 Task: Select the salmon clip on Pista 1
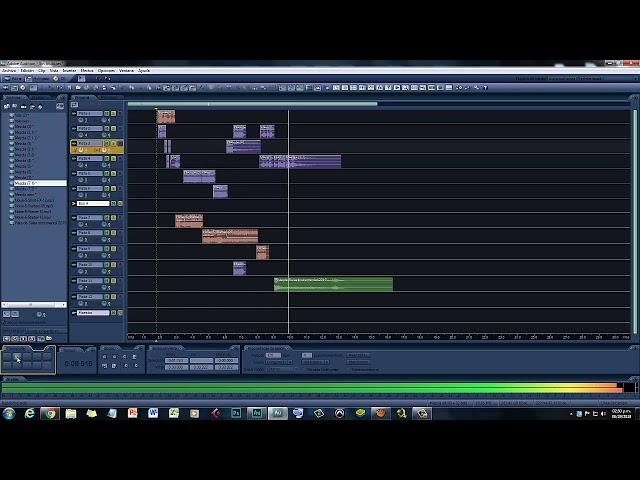[x=166, y=116]
